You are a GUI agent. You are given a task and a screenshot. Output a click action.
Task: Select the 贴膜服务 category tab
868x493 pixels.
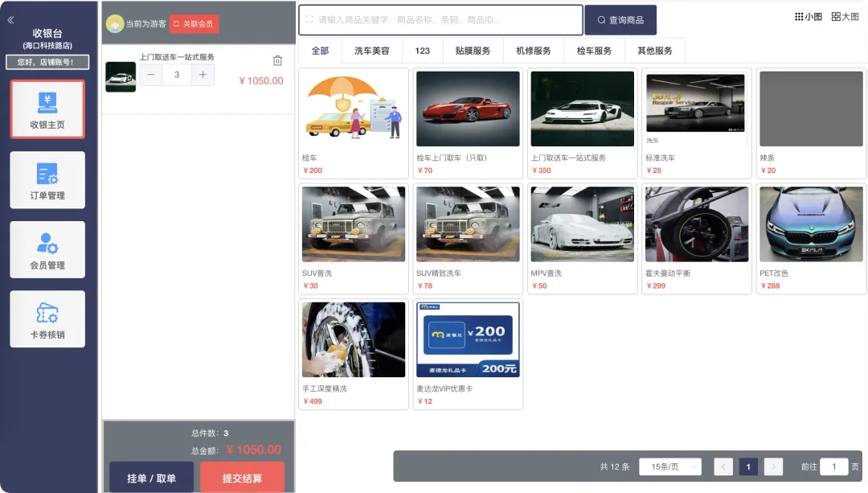click(473, 51)
